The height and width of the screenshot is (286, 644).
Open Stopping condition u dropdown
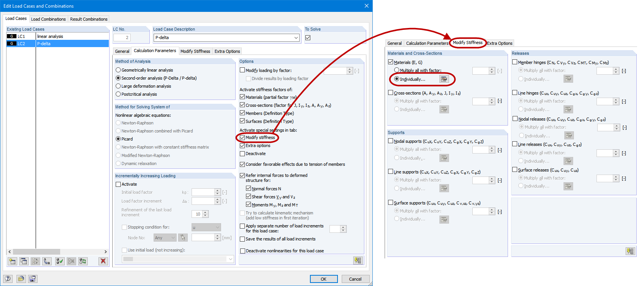[x=218, y=227]
